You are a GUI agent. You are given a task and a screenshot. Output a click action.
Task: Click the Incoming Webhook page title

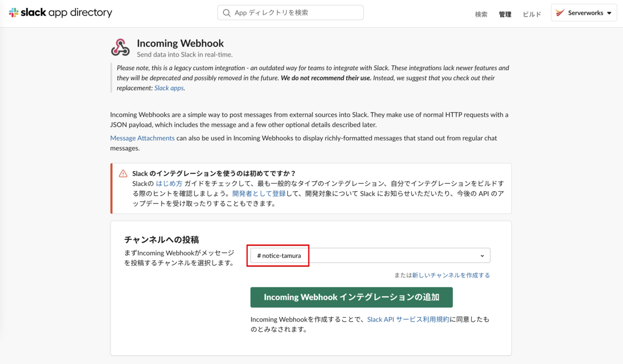click(x=180, y=43)
